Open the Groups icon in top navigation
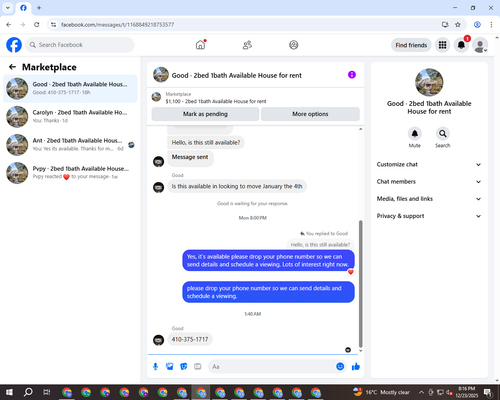This screenshot has height=400, width=500. (293, 45)
